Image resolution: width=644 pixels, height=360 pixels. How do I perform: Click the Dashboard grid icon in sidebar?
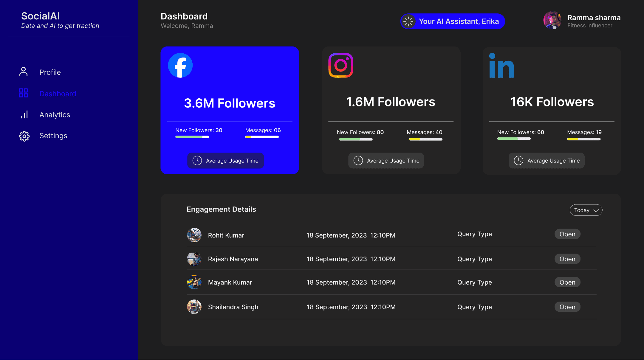pos(24,93)
